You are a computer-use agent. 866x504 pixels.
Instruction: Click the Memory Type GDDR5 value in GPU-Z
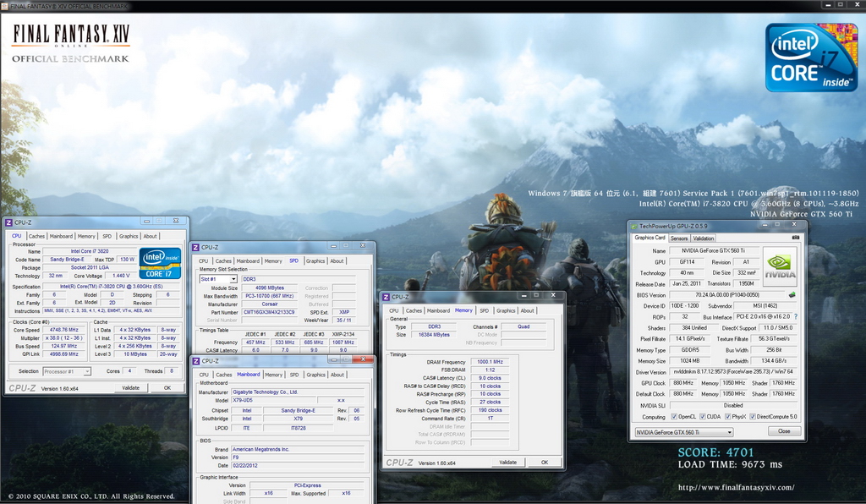pyautogui.click(x=690, y=350)
